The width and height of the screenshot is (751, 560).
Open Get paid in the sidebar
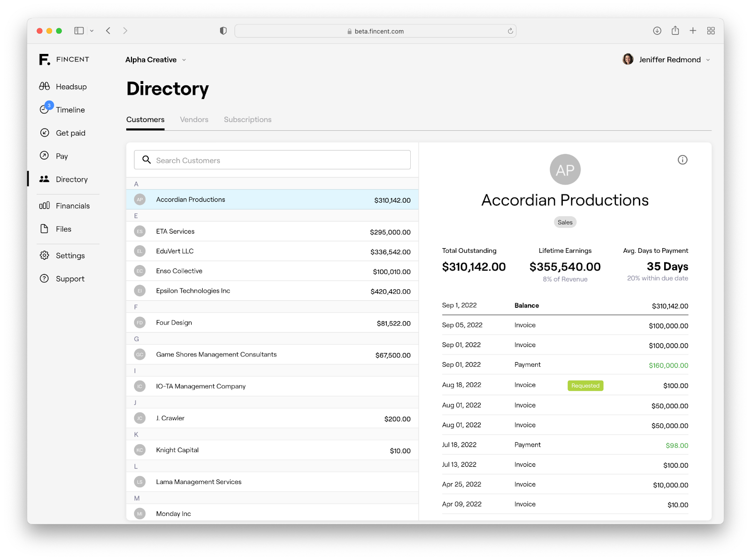[x=71, y=133]
